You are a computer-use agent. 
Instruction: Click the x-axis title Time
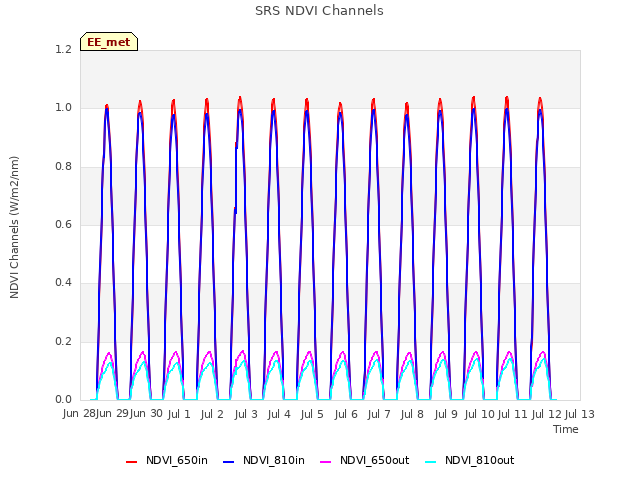click(x=566, y=429)
